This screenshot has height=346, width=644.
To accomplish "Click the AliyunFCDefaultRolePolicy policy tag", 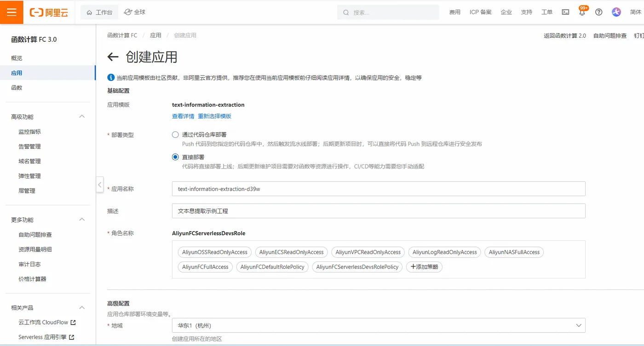I will click(272, 267).
